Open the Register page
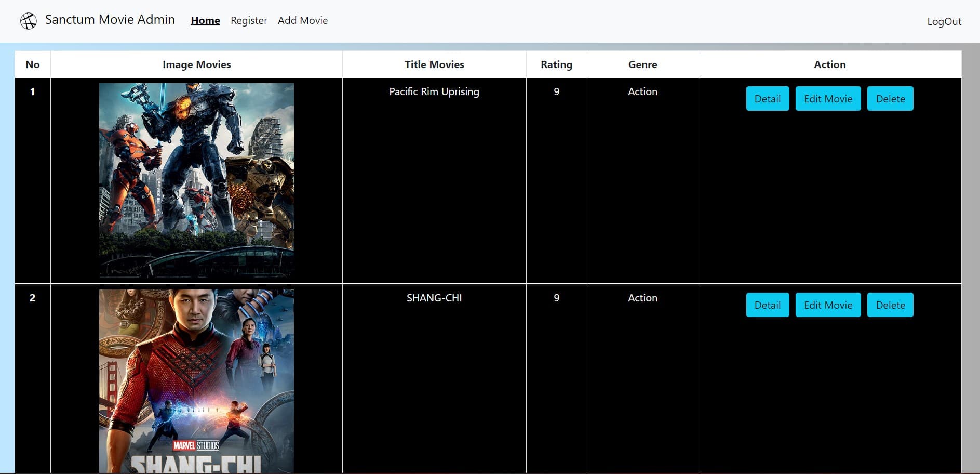The image size is (980, 474). pos(249,20)
